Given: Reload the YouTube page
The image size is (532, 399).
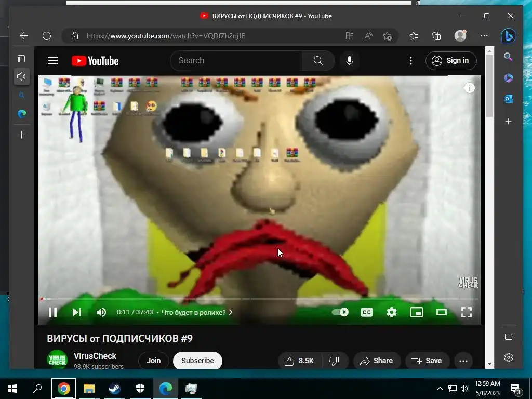Looking at the screenshot, I should point(47,36).
